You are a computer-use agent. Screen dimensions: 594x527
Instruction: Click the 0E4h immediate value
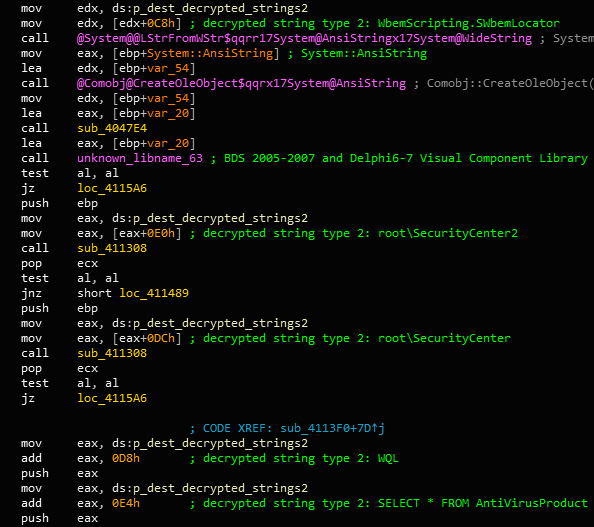pos(126,504)
